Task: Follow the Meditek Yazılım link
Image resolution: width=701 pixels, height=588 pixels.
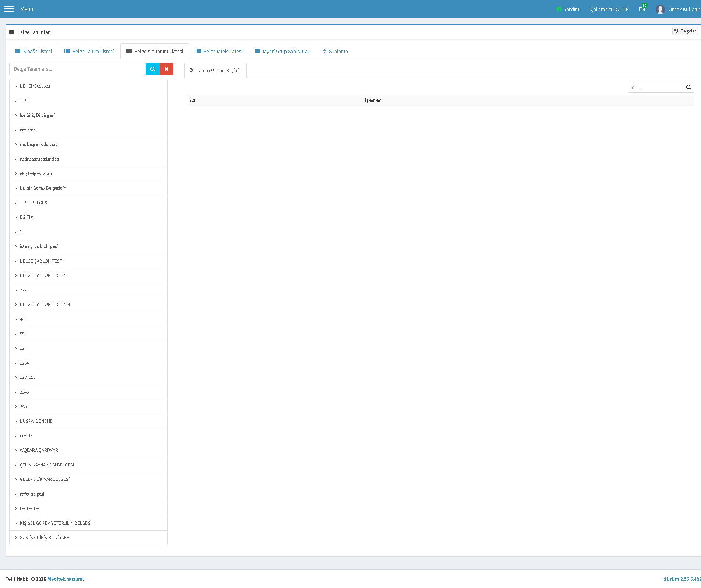Action: (x=65, y=579)
